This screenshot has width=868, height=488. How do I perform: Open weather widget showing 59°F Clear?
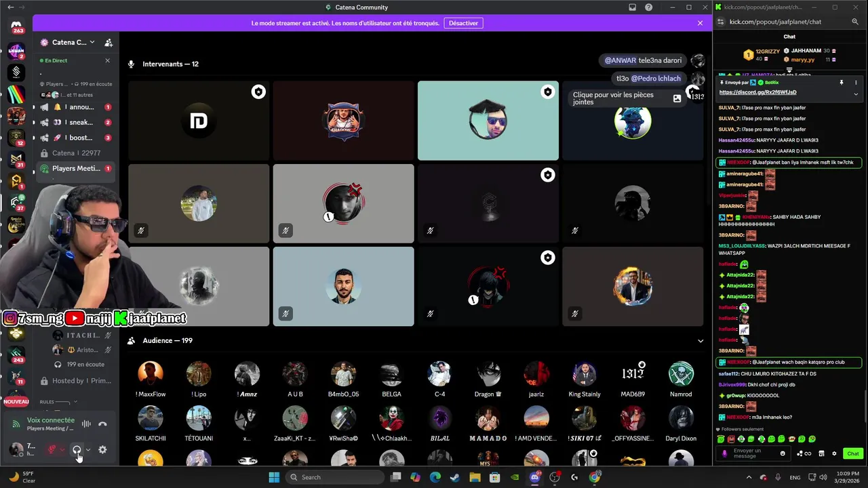[x=20, y=477]
